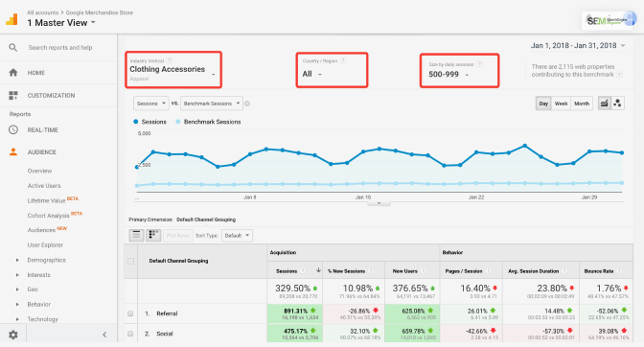The image size is (644, 347).
Task: Switch to line chart view icon
Action: (604, 104)
